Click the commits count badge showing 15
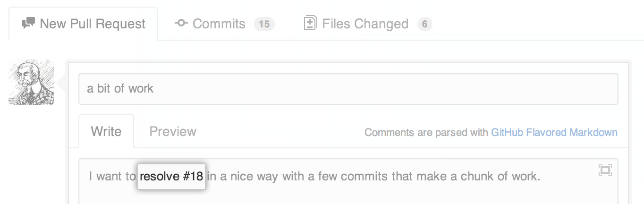644x204 pixels. (264, 24)
